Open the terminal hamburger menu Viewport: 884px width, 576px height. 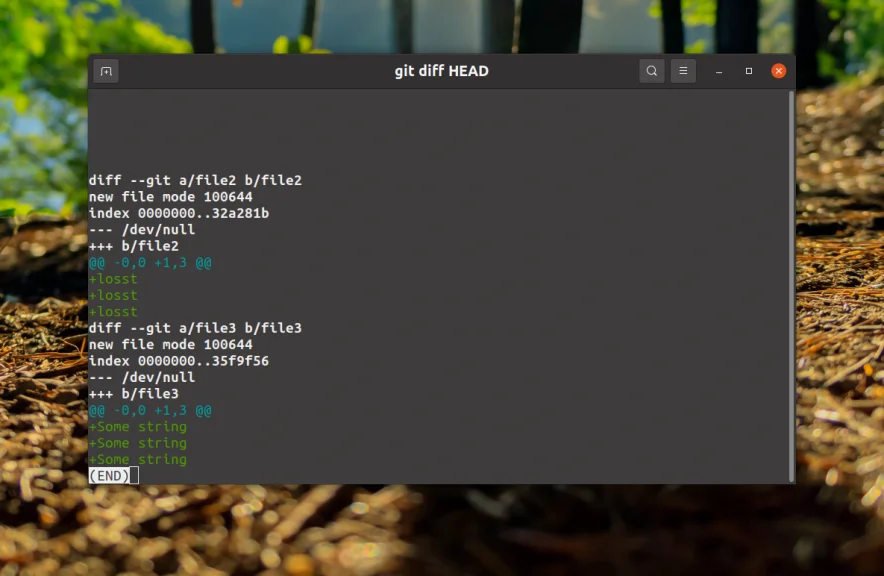tap(683, 71)
